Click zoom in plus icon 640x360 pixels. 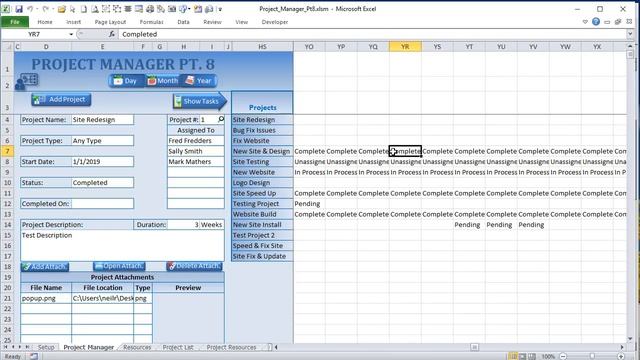pyautogui.click(x=621, y=356)
